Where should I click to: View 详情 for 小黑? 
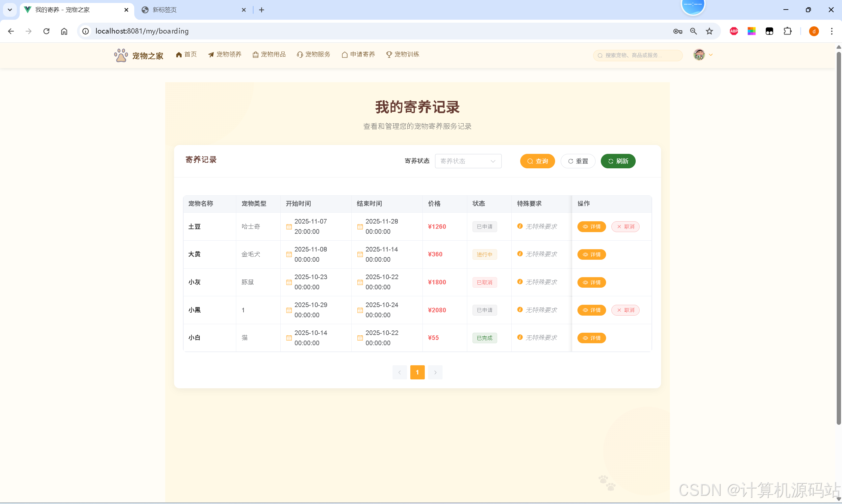[x=592, y=310]
